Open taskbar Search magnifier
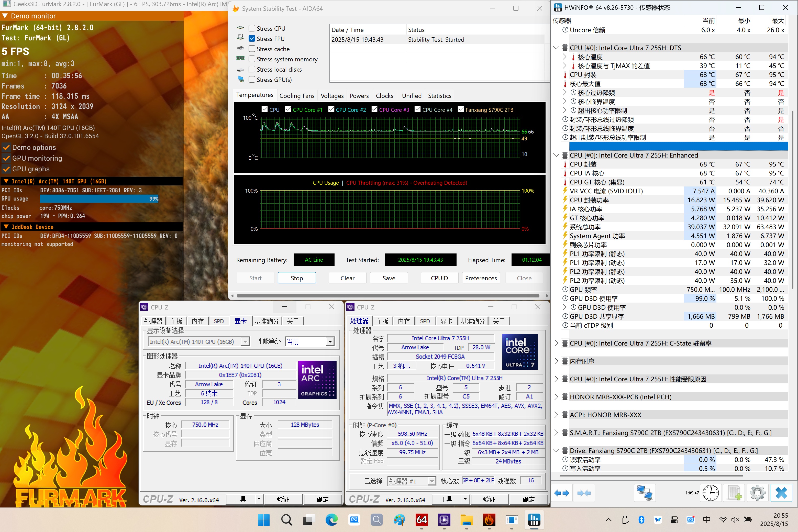The height and width of the screenshot is (532, 798). 286,520
